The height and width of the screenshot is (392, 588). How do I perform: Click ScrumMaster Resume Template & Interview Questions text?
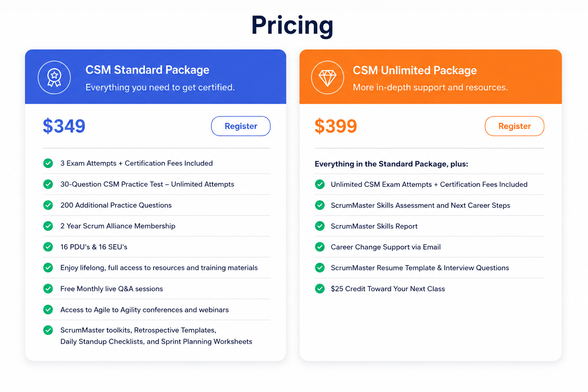click(420, 268)
